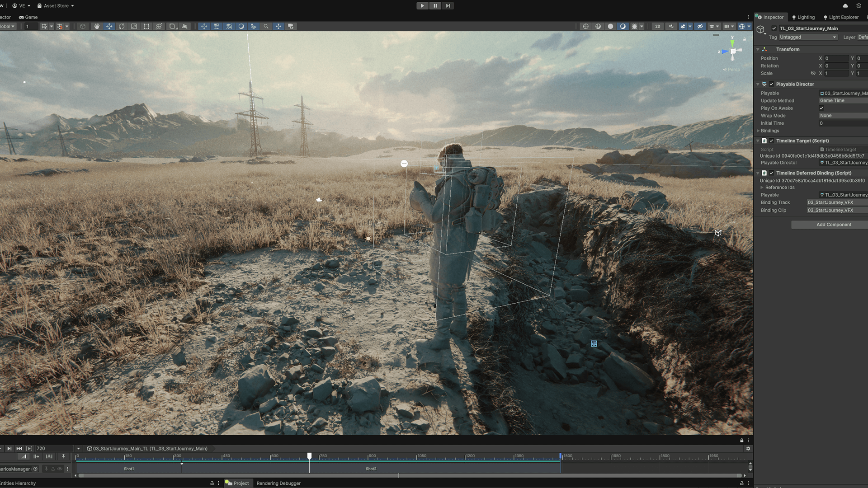The width and height of the screenshot is (868, 488).
Task: Disable the Timeline Target script checkbox
Action: 772,141
